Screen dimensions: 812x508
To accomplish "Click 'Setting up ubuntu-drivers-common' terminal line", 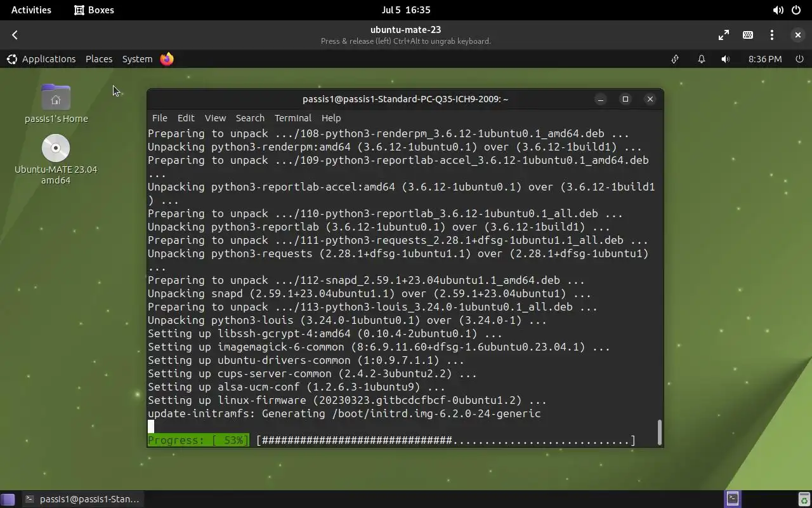I will (306, 360).
